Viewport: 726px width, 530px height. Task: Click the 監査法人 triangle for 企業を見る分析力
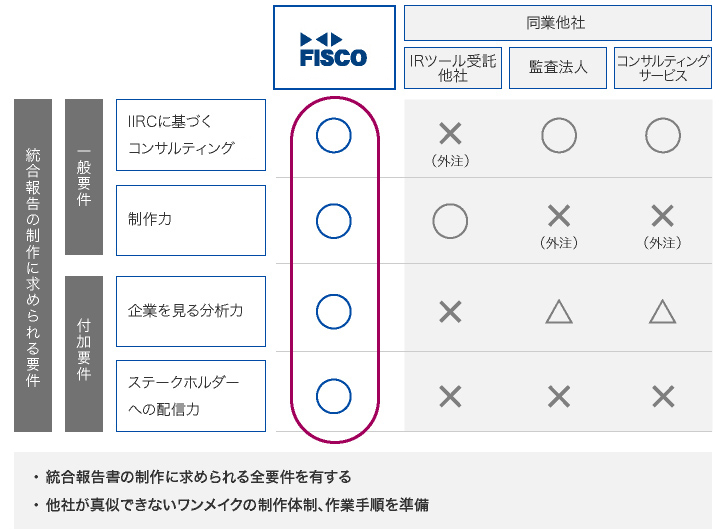(x=559, y=312)
